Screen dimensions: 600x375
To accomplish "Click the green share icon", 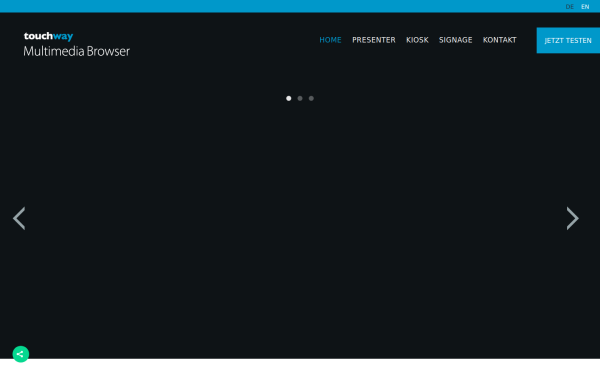I will pos(21,354).
